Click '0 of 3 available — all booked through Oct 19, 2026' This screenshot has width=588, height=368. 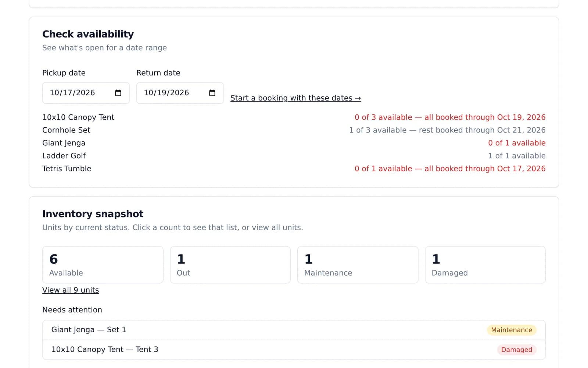[x=450, y=117]
